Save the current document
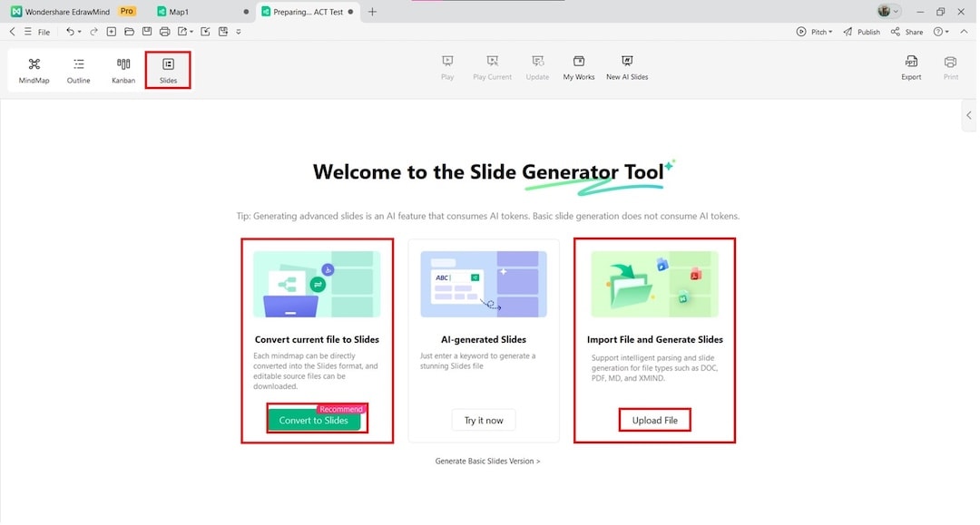This screenshot has height=525, width=980. pos(146,31)
